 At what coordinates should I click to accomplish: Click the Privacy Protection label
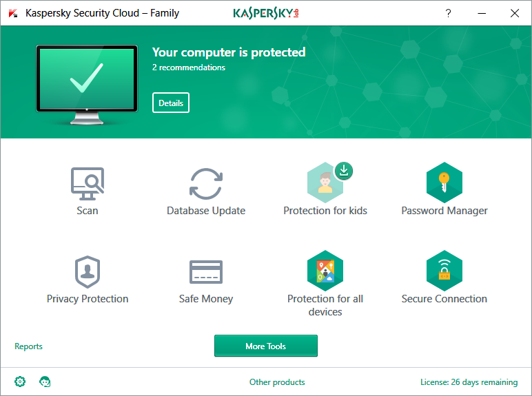coord(88,299)
